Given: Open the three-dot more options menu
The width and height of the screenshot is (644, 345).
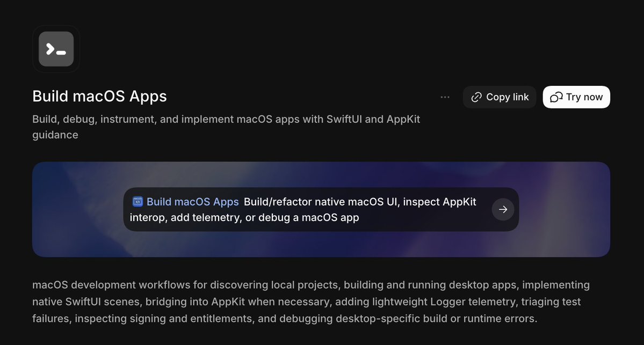Looking at the screenshot, I should [x=445, y=97].
